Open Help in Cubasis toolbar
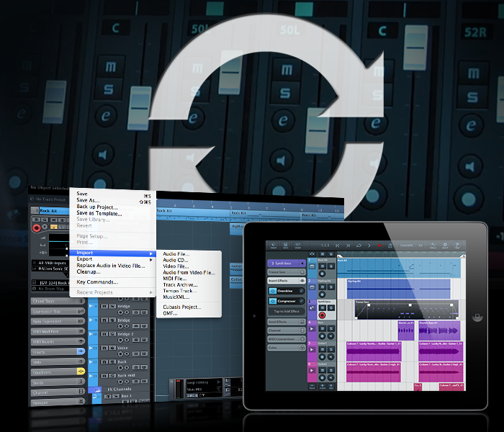The width and height of the screenshot is (504, 432). click(x=457, y=246)
